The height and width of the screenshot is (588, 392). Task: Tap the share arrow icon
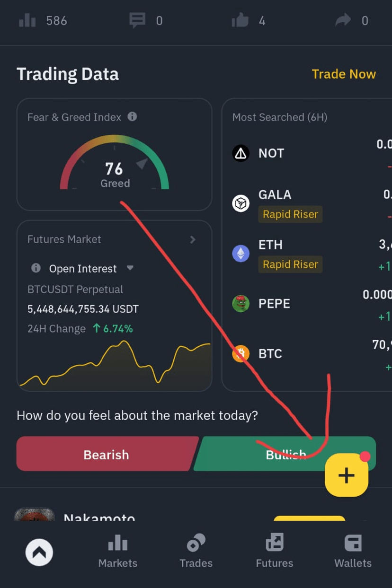343,20
